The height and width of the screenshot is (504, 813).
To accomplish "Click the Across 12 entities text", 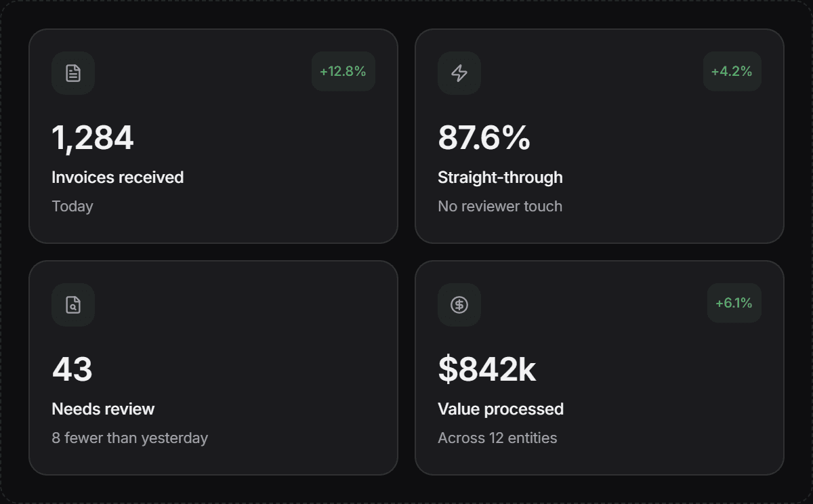I will (x=497, y=438).
